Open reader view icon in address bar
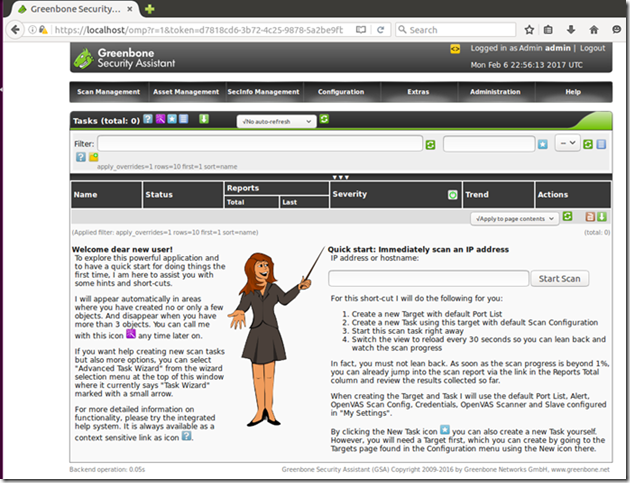Viewport: 630px width, 483px height. point(361,30)
